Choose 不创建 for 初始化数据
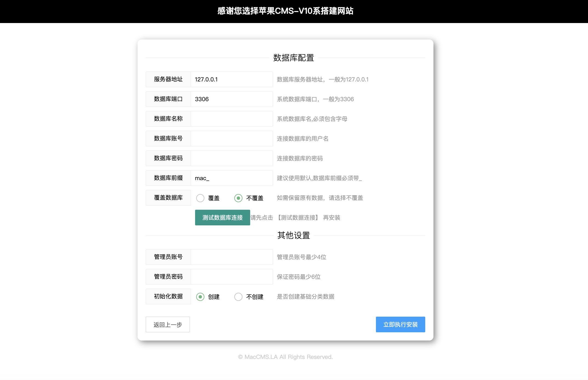This screenshot has width=588, height=380. [238, 297]
